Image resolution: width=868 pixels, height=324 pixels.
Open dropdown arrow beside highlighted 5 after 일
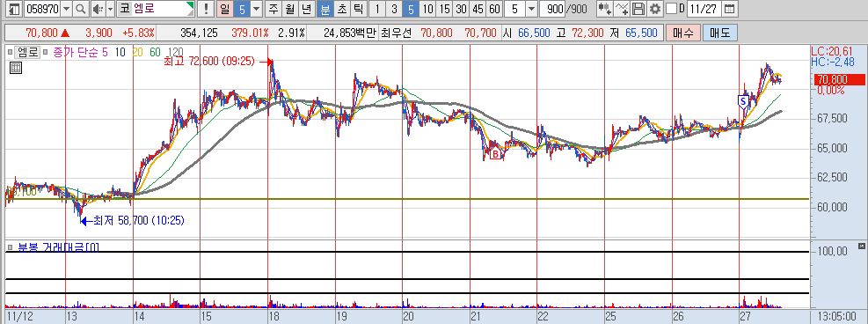point(255,9)
